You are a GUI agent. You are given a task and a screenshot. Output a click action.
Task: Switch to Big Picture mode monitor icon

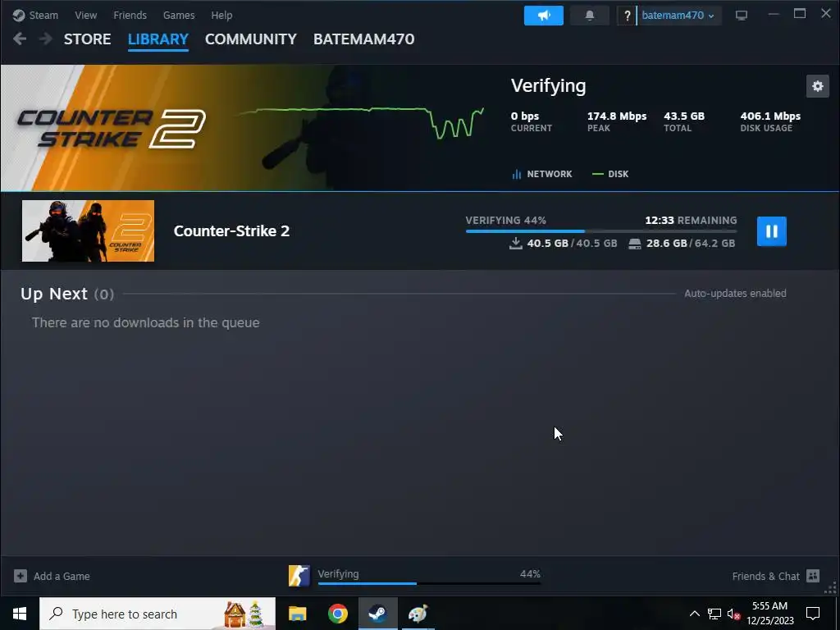tap(742, 16)
